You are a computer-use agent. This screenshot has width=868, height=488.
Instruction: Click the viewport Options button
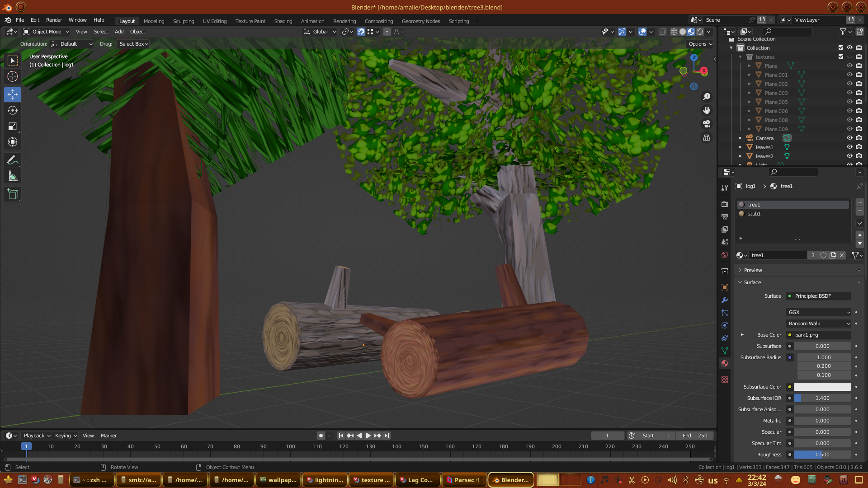click(x=700, y=44)
